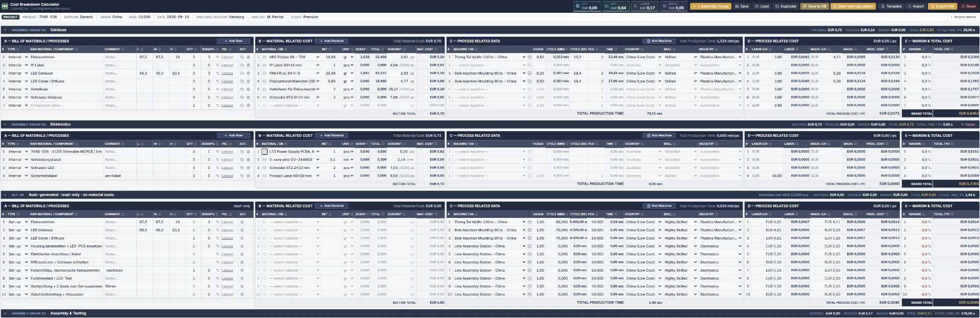The image size is (980, 318).
Task: Toggle Assembly Group 03 Assembly & Testing chevron
Action: (5, 313)
